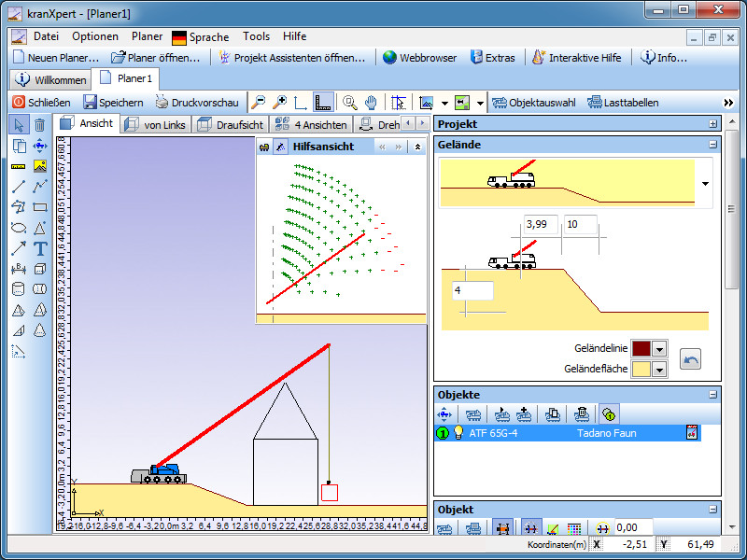
Task: Click the Druckvorschau button
Action: coord(197,103)
